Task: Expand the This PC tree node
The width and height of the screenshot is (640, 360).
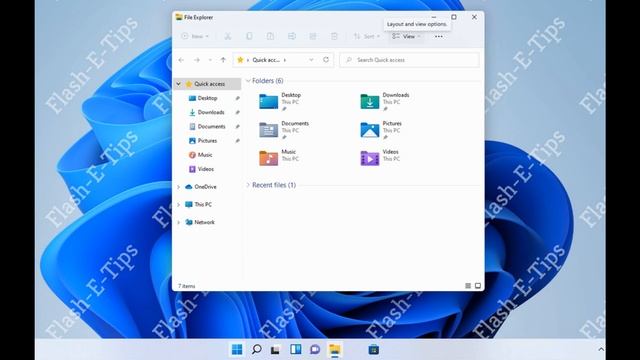Action: click(178, 204)
